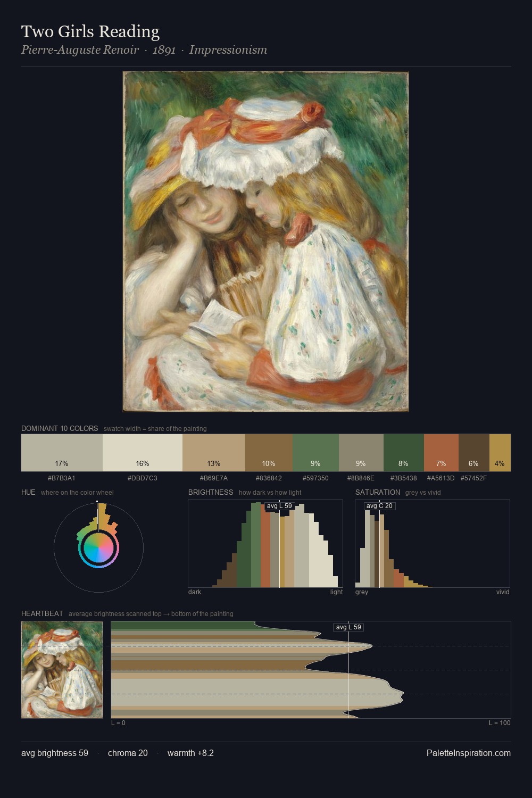The height and width of the screenshot is (798, 532).
Task: Click the hex label #A5613D
Action: tap(441, 478)
